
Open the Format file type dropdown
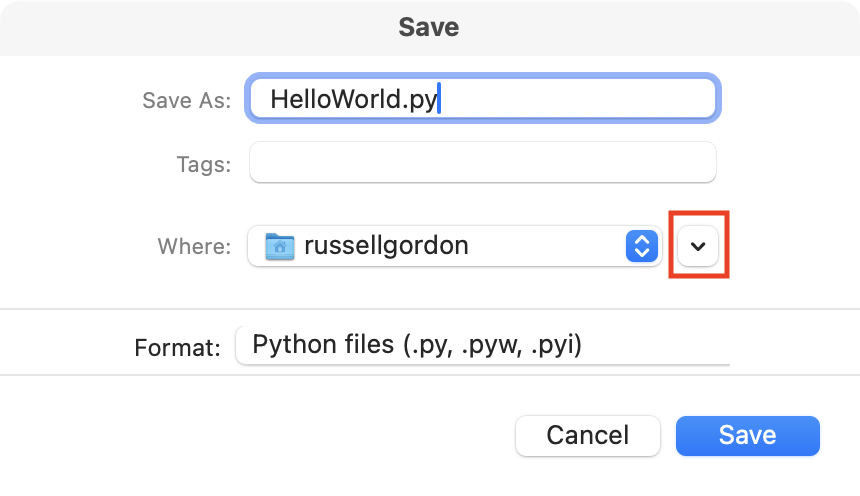tap(482, 346)
